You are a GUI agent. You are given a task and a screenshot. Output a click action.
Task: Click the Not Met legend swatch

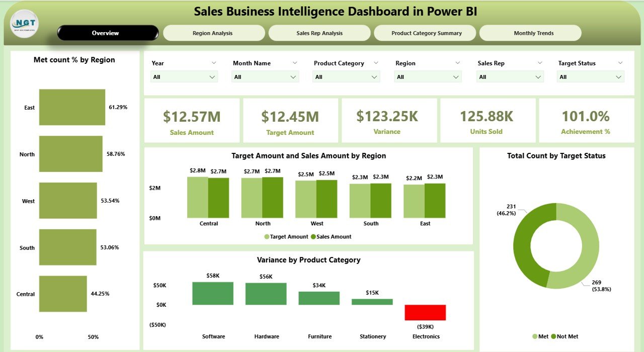tap(554, 336)
